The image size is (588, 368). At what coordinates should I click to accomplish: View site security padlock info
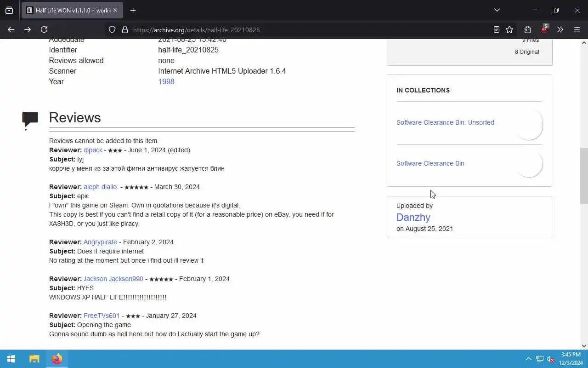(124, 29)
